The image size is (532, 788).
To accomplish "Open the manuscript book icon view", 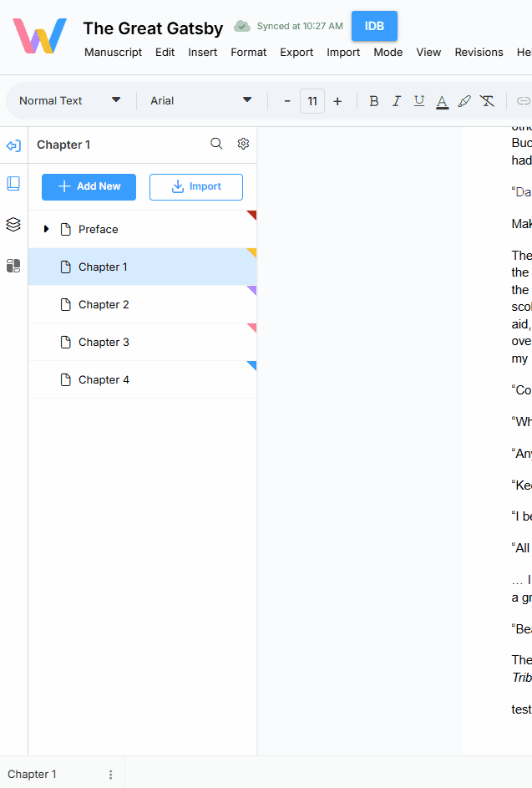I will click(x=13, y=184).
